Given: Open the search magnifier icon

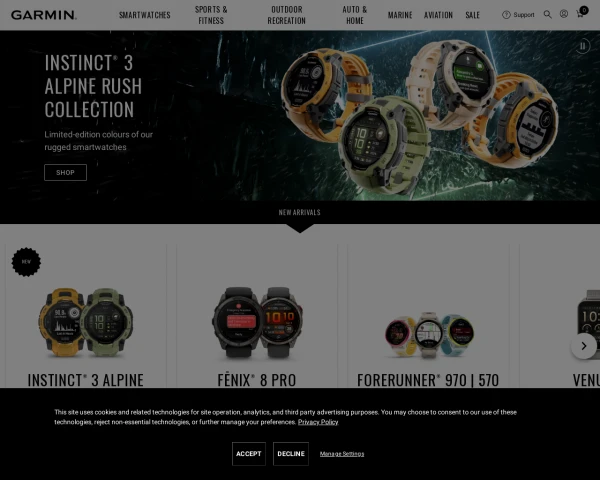Looking at the screenshot, I should pyautogui.click(x=548, y=15).
